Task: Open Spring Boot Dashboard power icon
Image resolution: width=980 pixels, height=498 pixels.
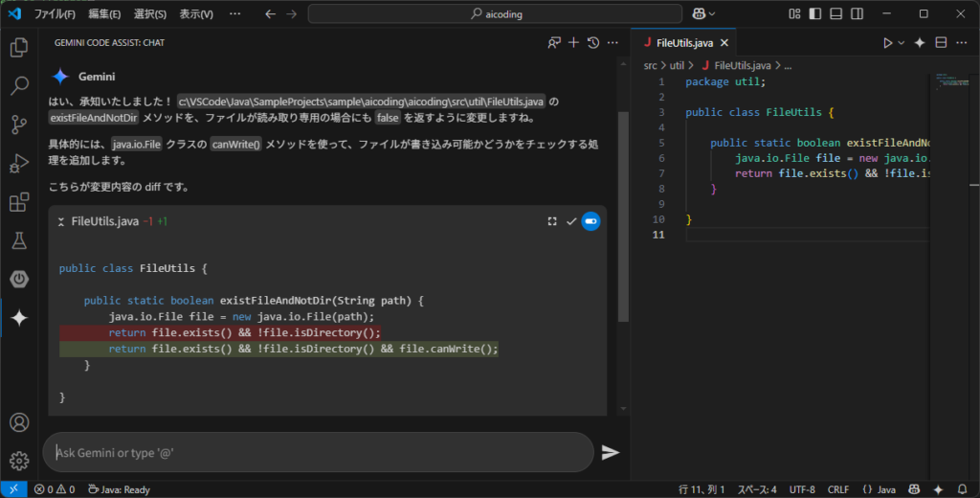Action: point(19,279)
